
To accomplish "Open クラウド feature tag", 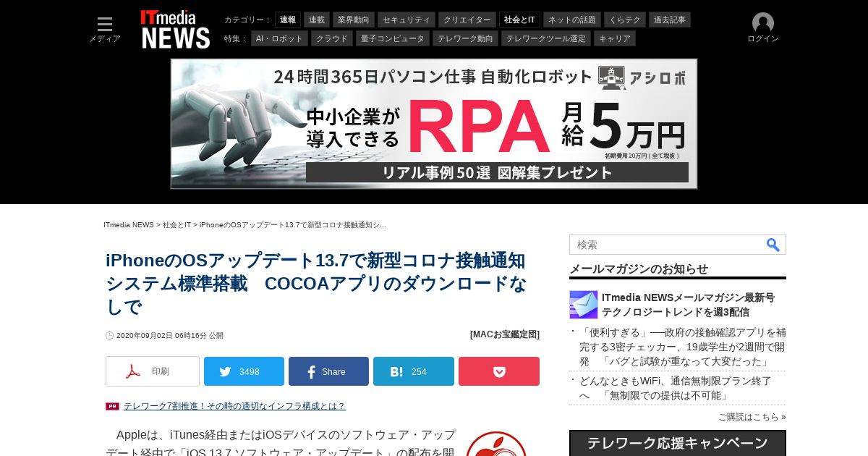I will click(x=332, y=38).
